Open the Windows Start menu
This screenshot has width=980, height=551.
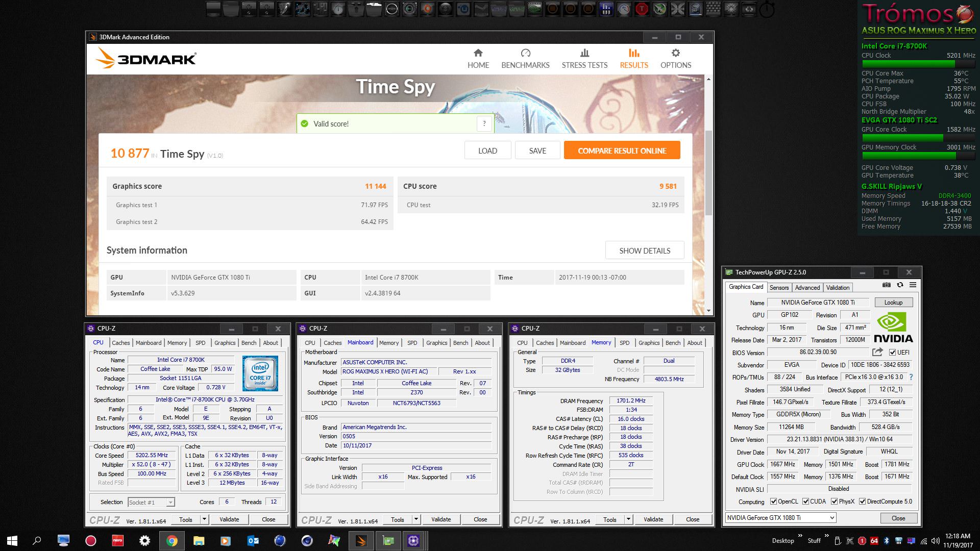point(12,541)
